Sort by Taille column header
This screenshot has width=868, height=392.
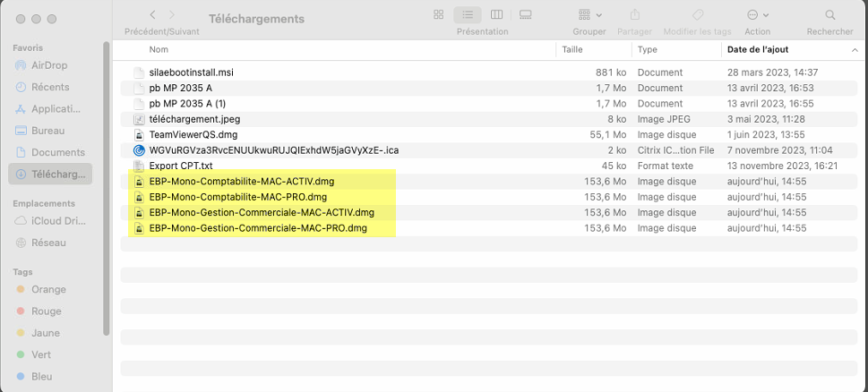click(x=572, y=49)
